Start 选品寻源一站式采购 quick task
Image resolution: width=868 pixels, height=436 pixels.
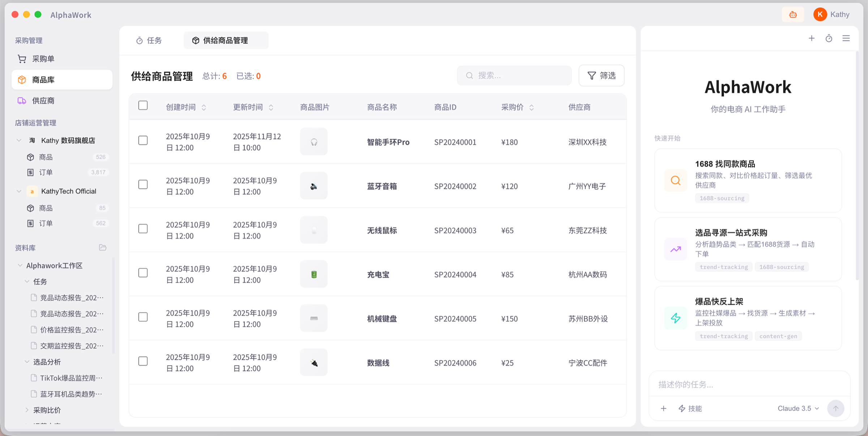(748, 249)
